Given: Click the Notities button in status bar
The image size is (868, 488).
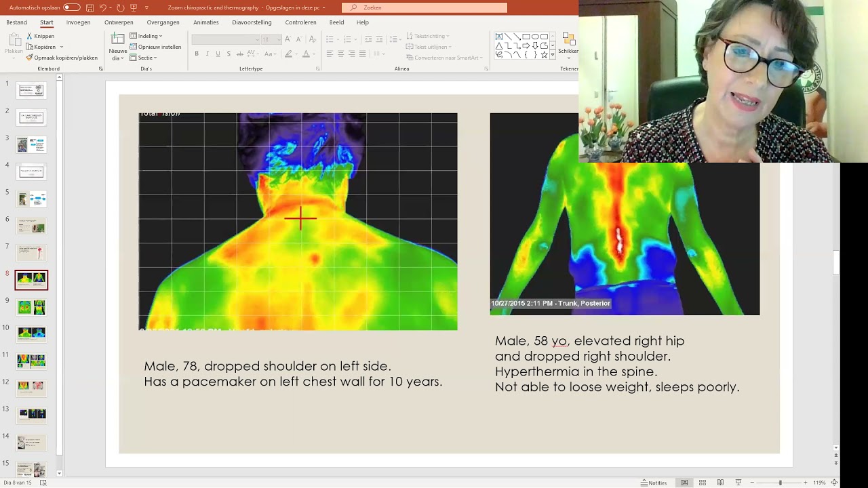Looking at the screenshot, I should pos(654,483).
